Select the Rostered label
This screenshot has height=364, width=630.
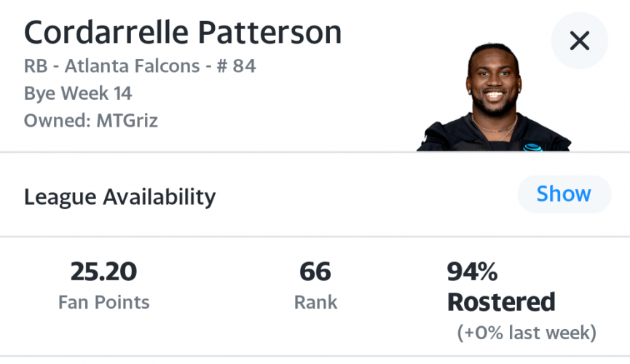tap(501, 302)
